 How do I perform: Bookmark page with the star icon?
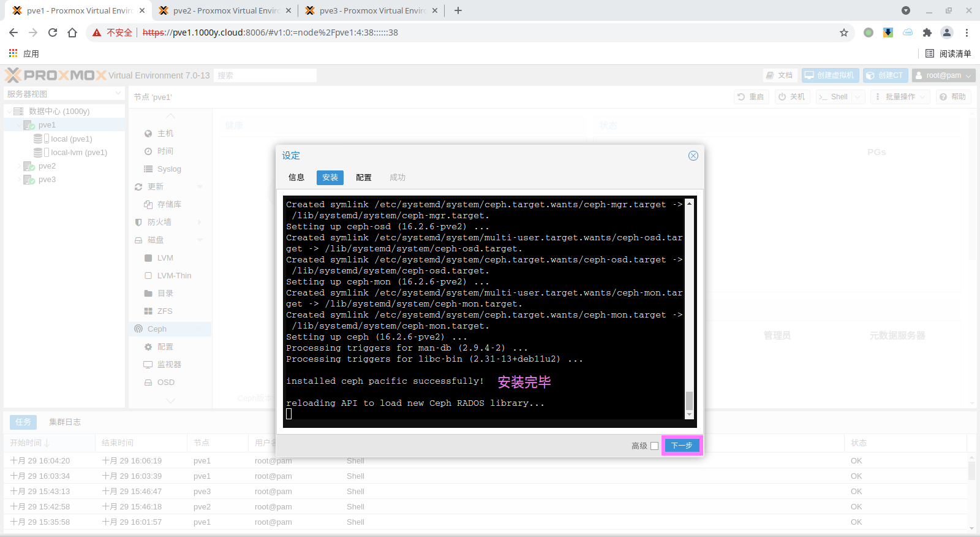pyautogui.click(x=844, y=32)
